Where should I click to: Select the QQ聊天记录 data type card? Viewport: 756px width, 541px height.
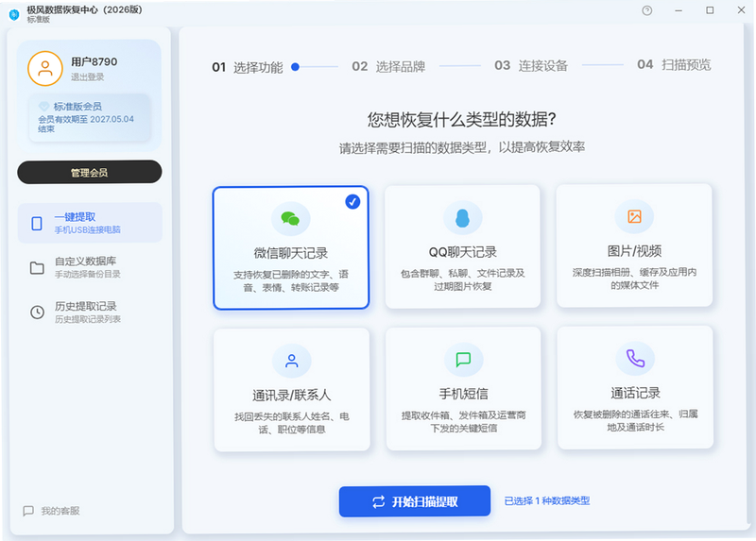pos(462,246)
